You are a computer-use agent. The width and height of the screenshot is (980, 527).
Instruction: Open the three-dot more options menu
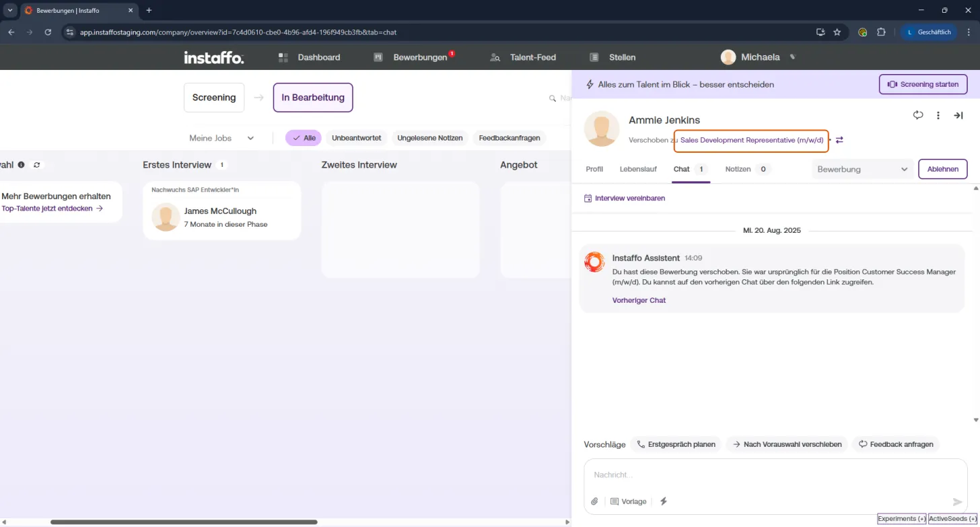pos(938,116)
